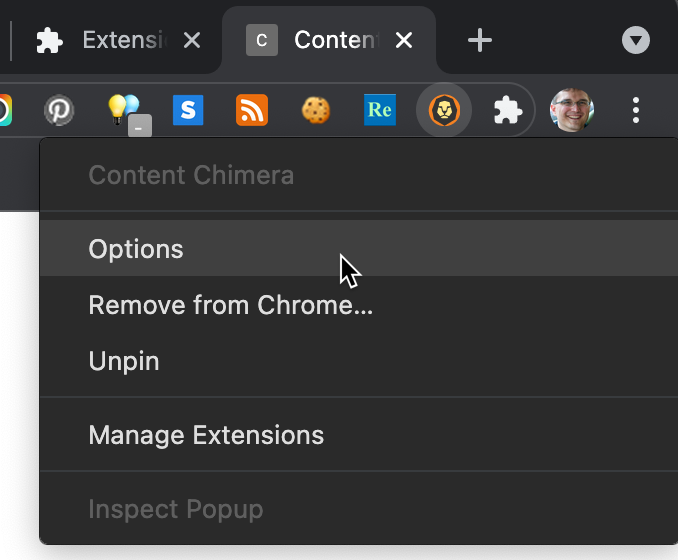The image size is (678, 560).
Task: Select Options from the context menu
Action: [x=136, y=249]
